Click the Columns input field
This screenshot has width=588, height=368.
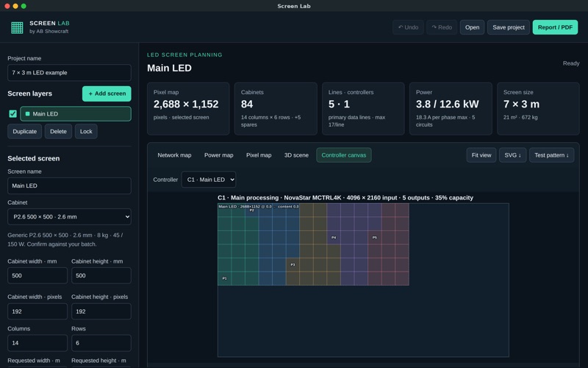[37, 343]
